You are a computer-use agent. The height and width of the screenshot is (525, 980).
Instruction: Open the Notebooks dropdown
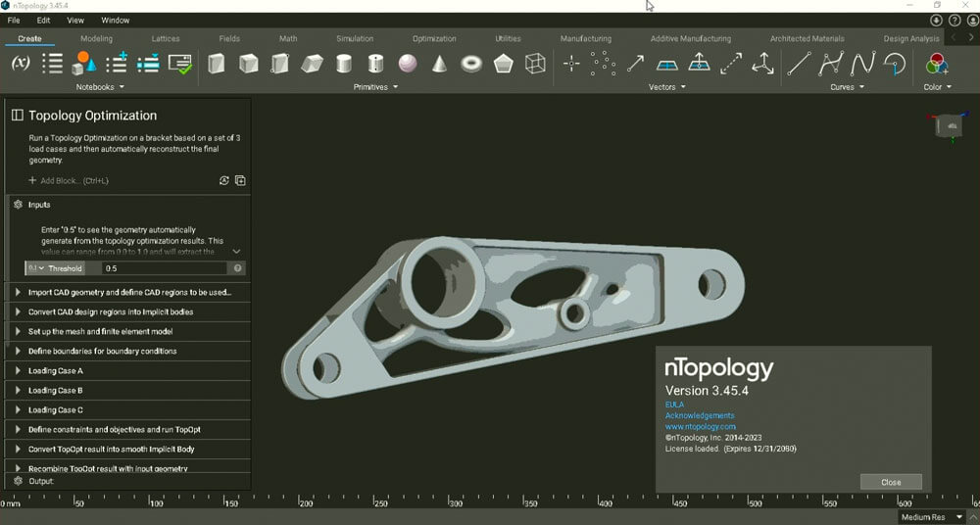tap(100, 87)
